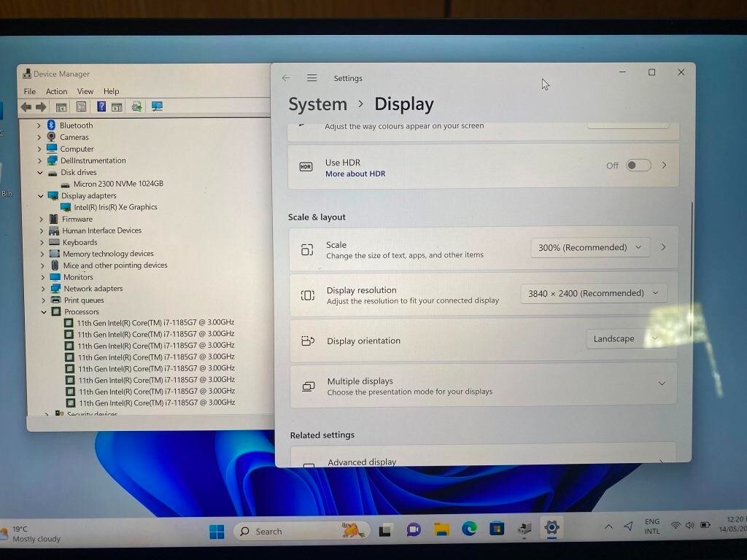Select the Print queues tree item

click(83, 300)
